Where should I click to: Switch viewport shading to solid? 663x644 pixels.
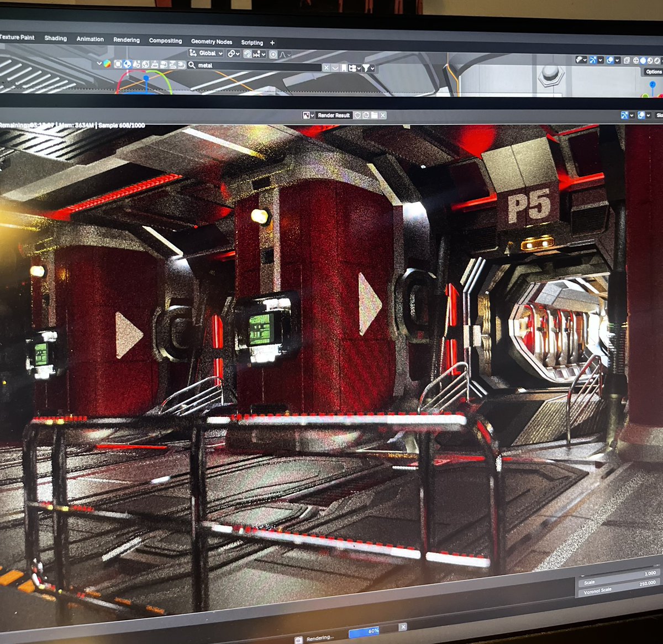643,61
